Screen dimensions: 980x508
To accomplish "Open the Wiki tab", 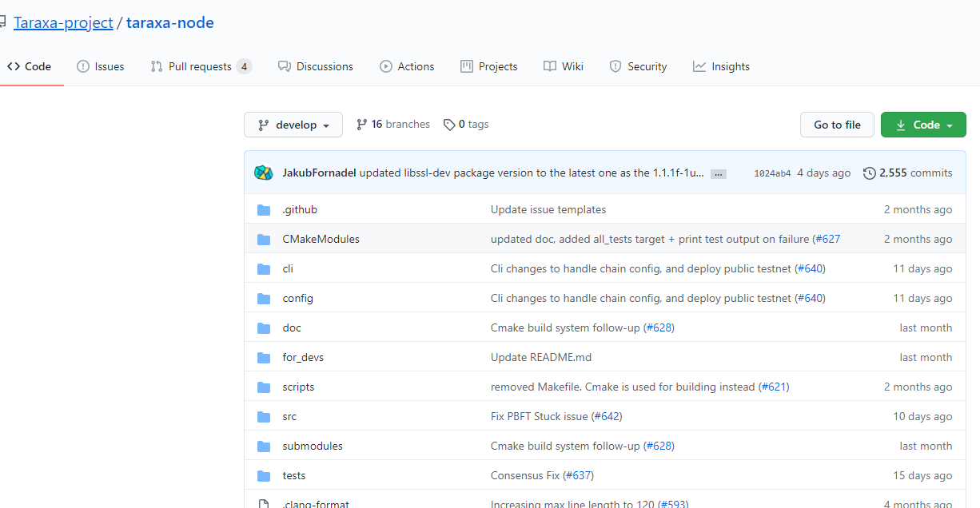I will coord(564,66).
